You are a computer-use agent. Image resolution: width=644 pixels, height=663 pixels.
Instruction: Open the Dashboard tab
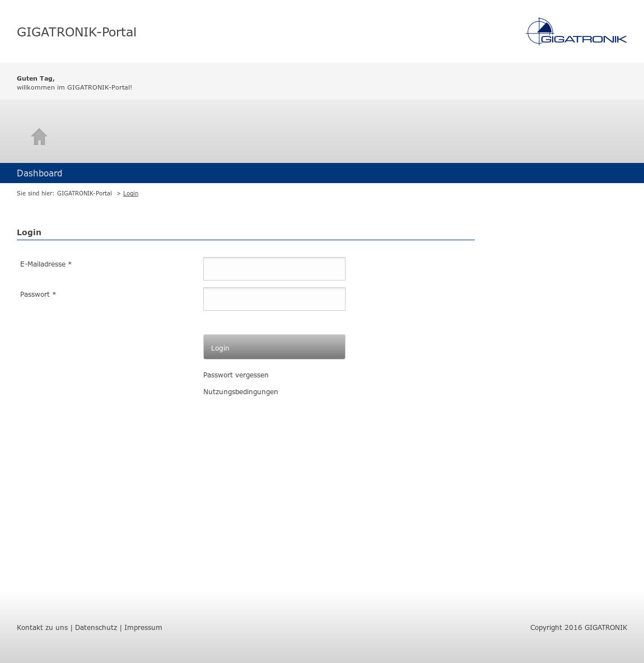(x=39, y=174)
